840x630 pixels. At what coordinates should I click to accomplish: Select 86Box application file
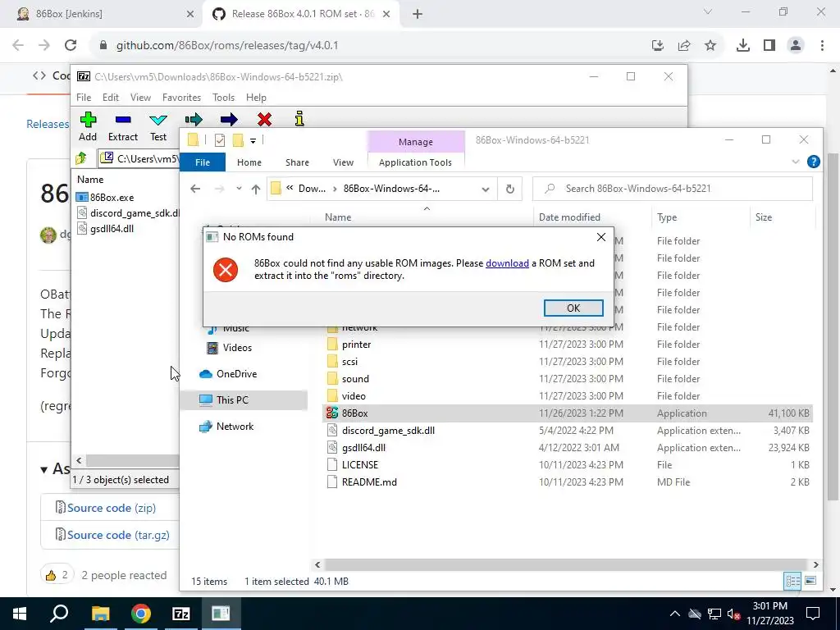pos(568,413)
